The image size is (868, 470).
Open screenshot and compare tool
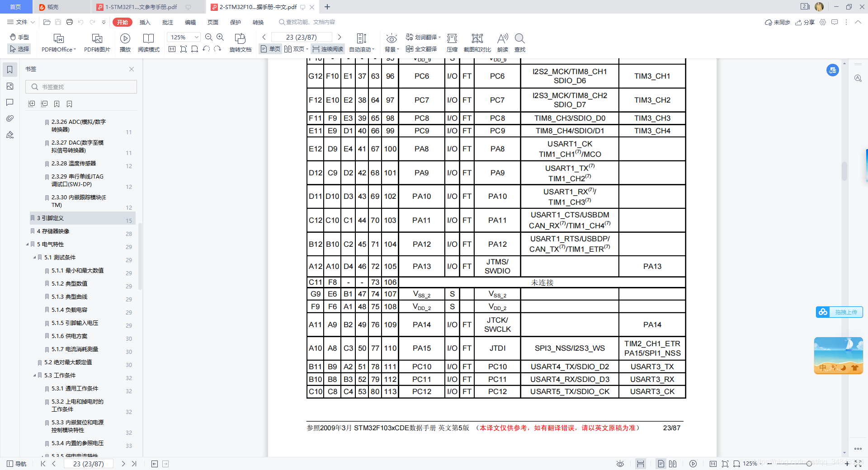coord(477,43)
